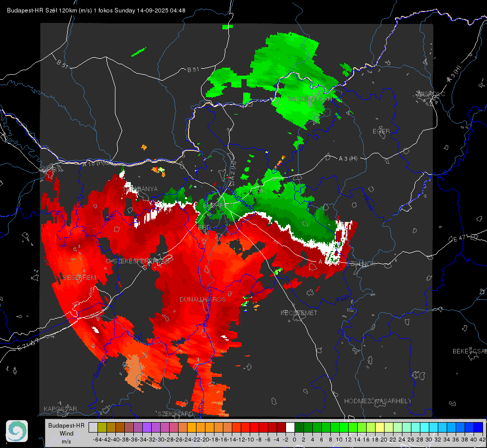Select the EGER city label
The width and height of the screenshot is (487, 448).
[x=381, y=131]
